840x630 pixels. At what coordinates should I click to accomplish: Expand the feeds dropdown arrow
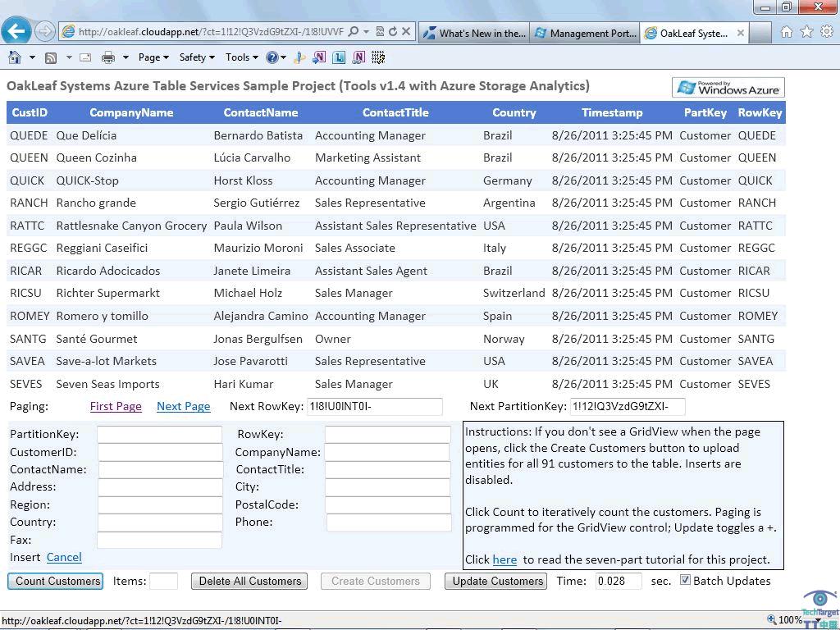69,57
